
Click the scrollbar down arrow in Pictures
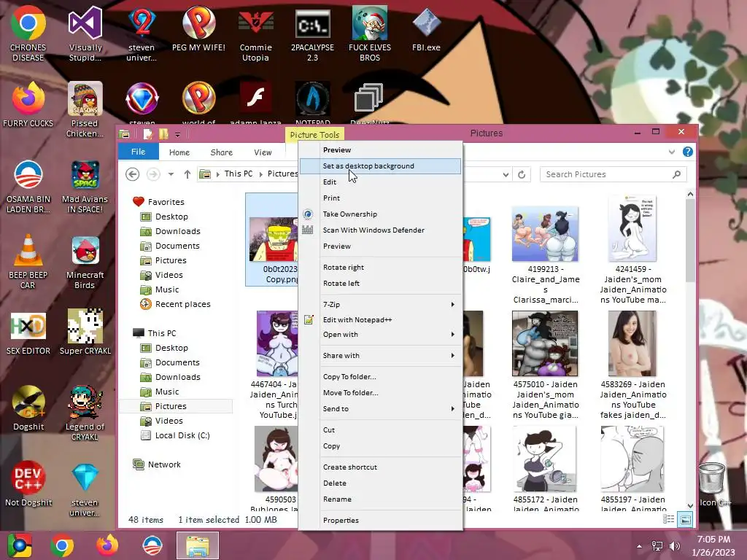coord(690,505)
